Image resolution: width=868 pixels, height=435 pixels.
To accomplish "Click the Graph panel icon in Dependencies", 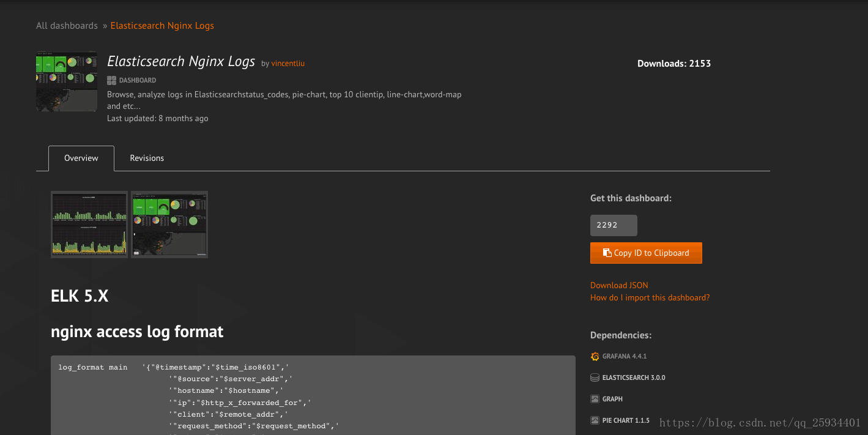I will 595,399.
